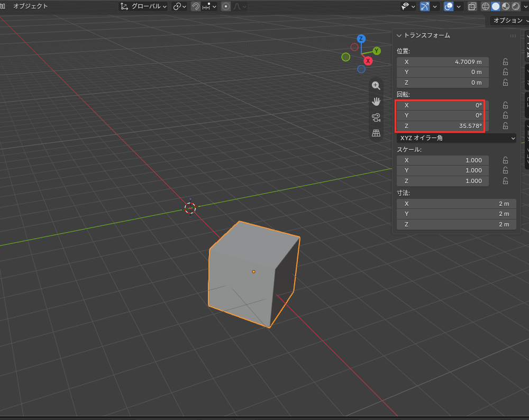
Task: Open the snapping options dropdown
Action: click(209, 6)
